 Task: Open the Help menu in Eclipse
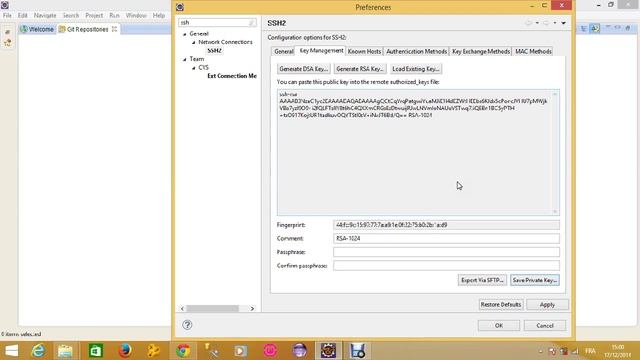click(159, 16)
